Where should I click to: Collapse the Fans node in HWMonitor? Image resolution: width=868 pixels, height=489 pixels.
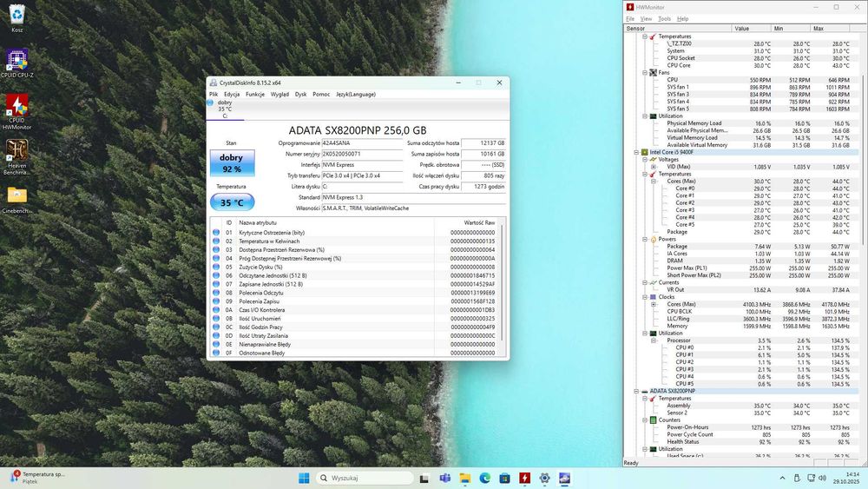coord(645,73)
